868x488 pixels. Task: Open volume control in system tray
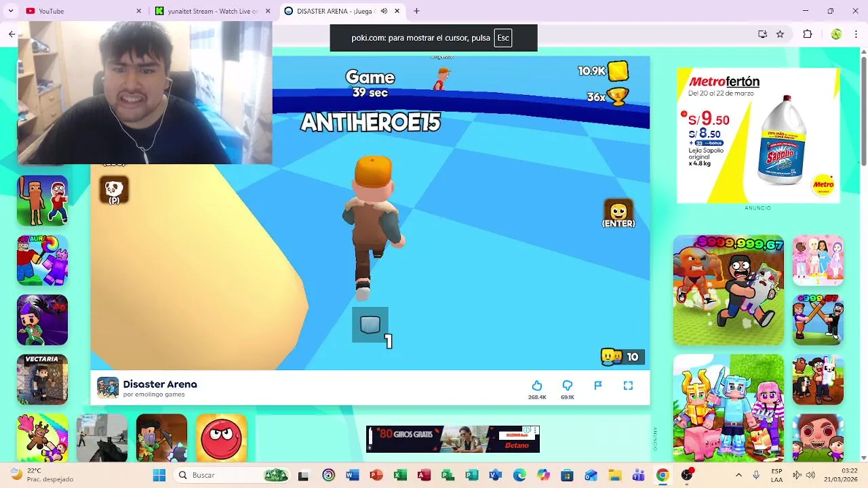click(x=810, y=475)
